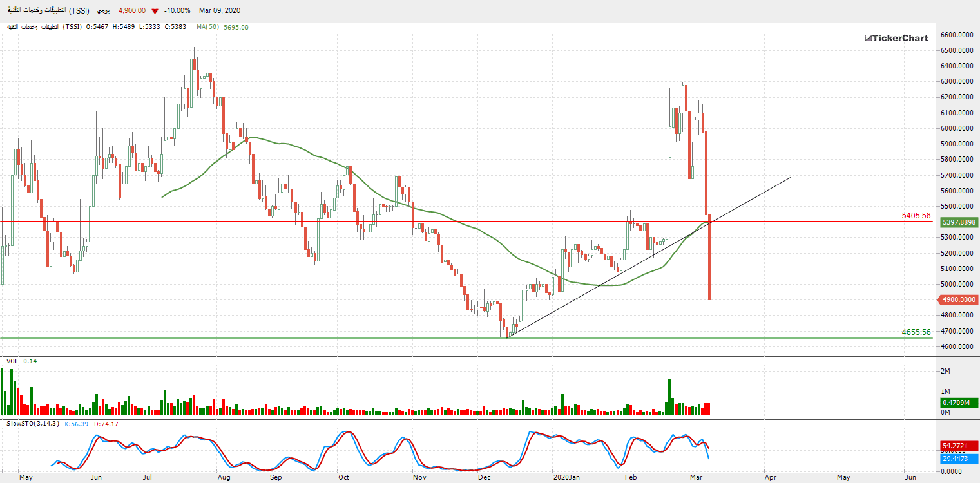Click the 5200.0000 price axis label
The width and height of the screenshot is (980, 483).
tap(957, 253)
